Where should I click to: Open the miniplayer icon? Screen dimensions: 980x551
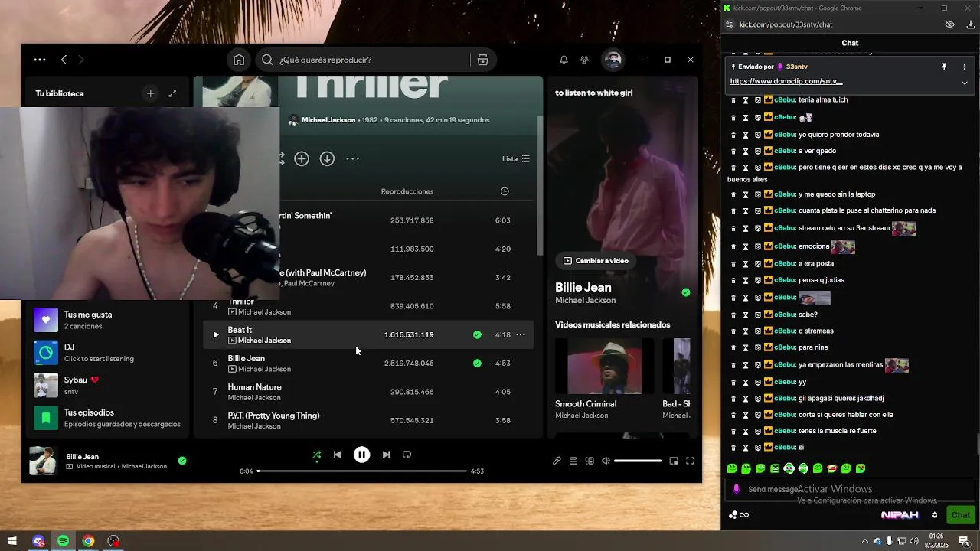click(674, 461)
